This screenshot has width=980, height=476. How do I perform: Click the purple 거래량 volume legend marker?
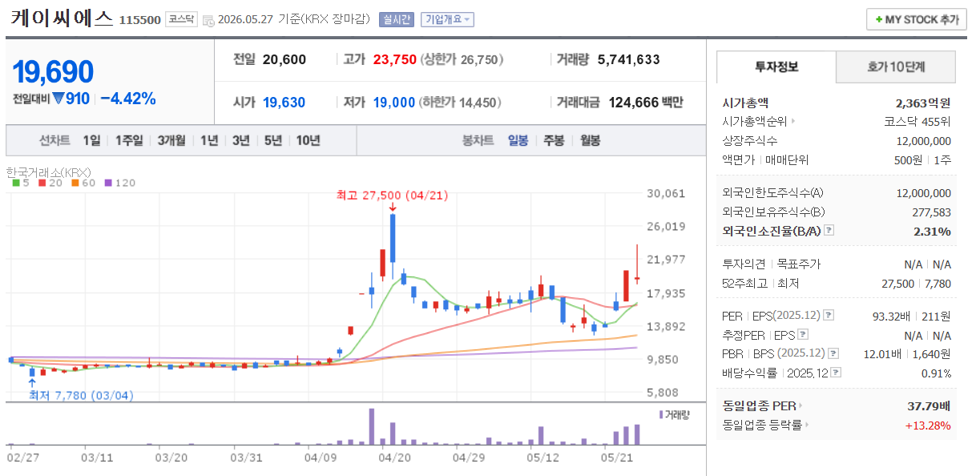661,414
